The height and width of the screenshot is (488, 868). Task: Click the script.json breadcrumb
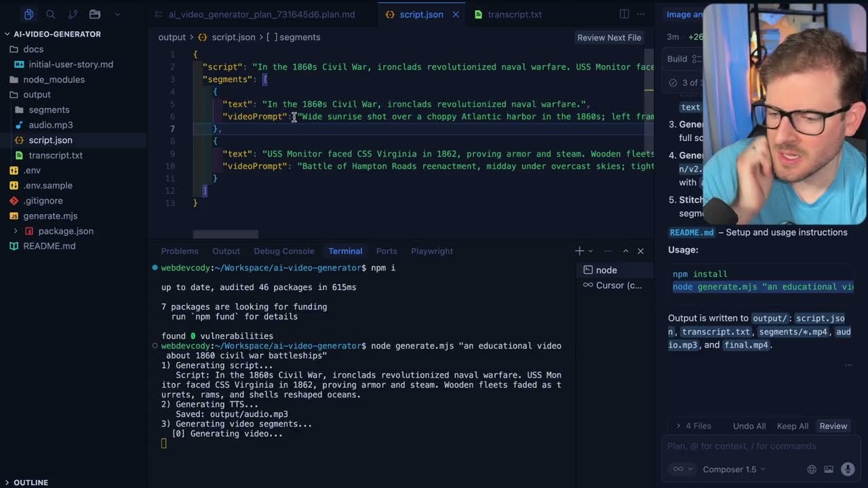233,37
